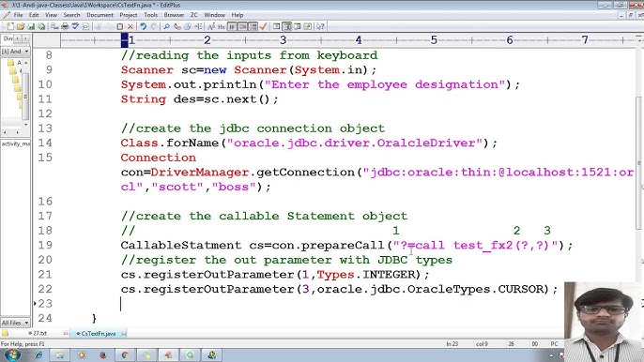Expand the All Files filter dropdown

15,323
